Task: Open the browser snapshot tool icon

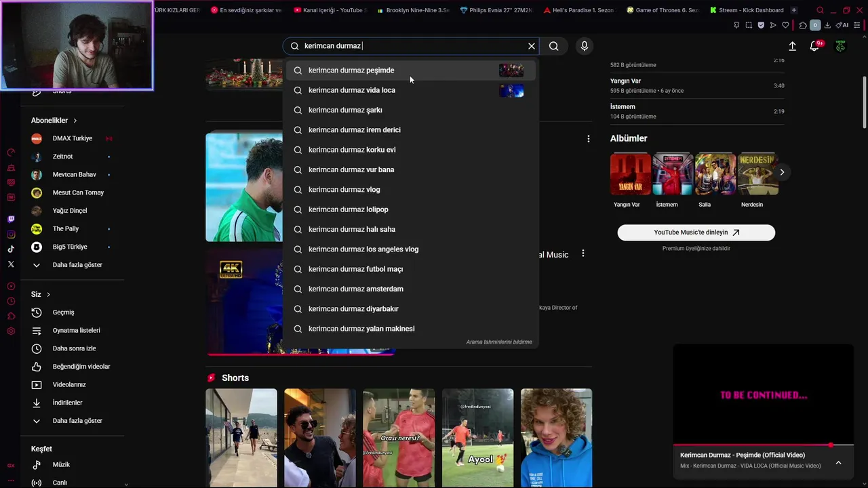Action: pyautogui.click(x=749, y=25)
